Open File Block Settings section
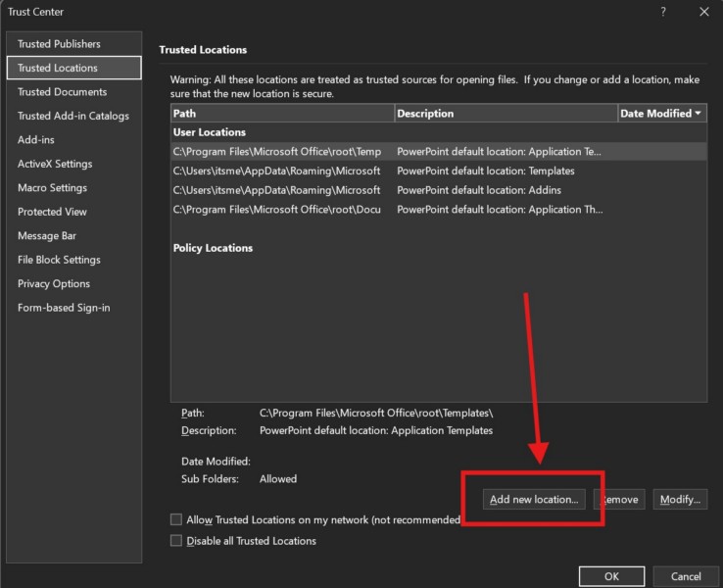 pyautogui.click(x=59, y=260)
